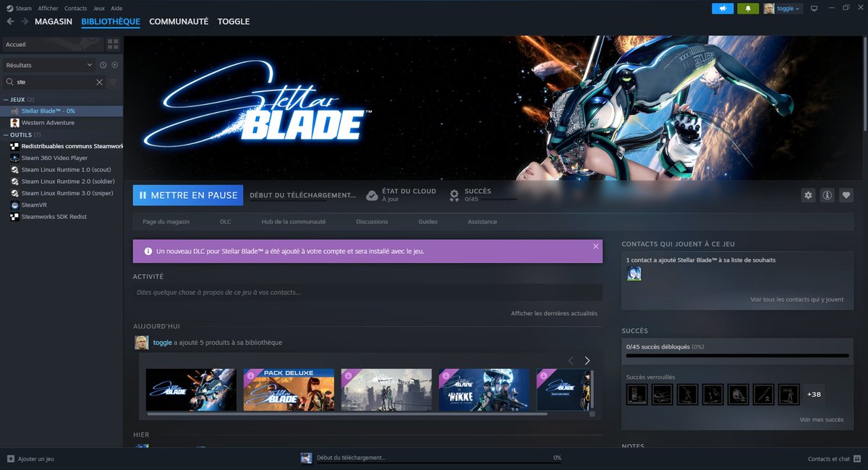
Task: Toggle Big Picture mode monitor icon
Action: [814, 9]
